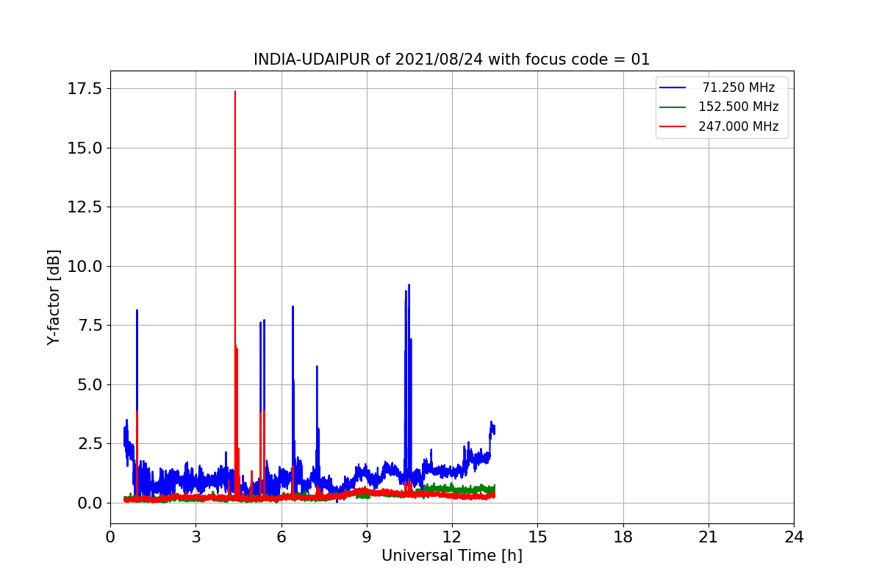The height and width of the screenshot is (588, 882).
Task: Click x-axis tick label 21
Action: (709, 537)
